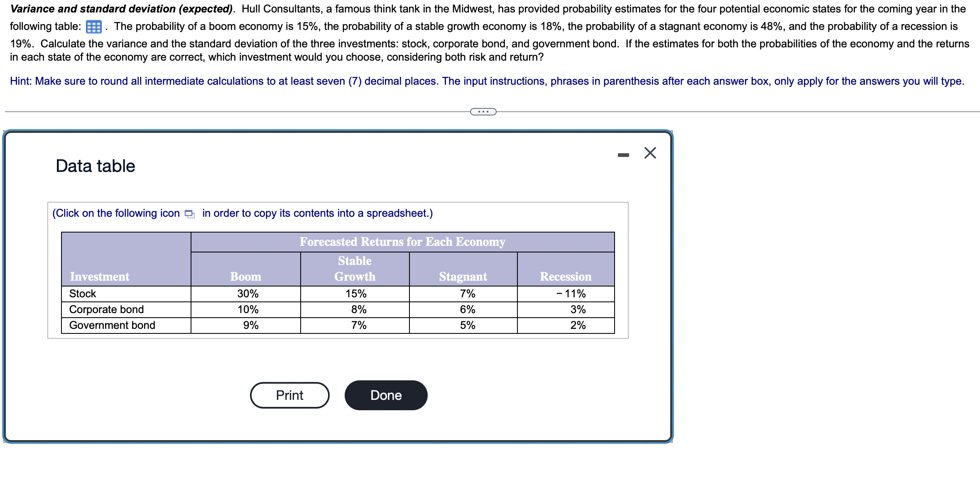Image resolution: width=980 pixels, height=480 pixels.
Task: Select the Corporate bond row label
Action: tap(106, 309)
